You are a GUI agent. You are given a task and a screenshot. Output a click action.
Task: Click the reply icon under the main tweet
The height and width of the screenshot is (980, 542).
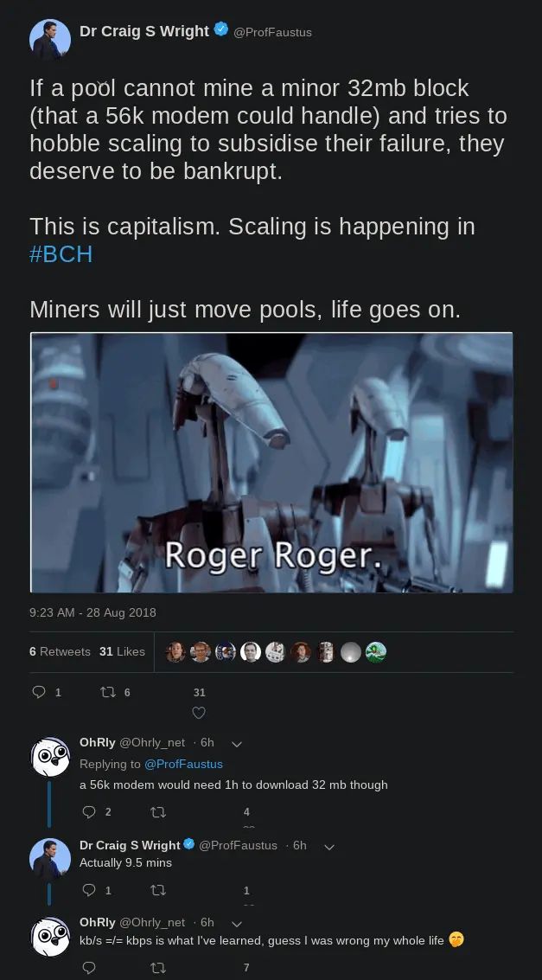[39, 692]
